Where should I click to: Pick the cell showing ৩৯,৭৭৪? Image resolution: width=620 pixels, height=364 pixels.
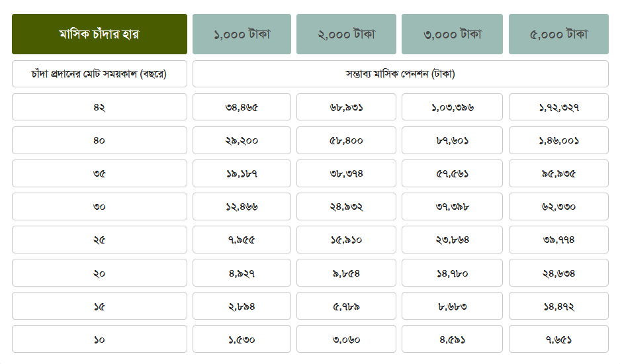click(558, 240)
